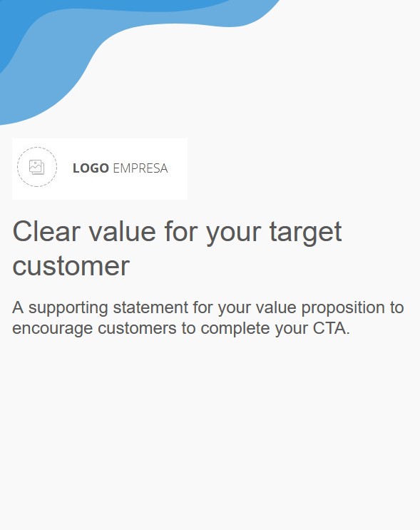Select the heading word Clear
Screen dimensions: 420x530
(x=46, y=232)
